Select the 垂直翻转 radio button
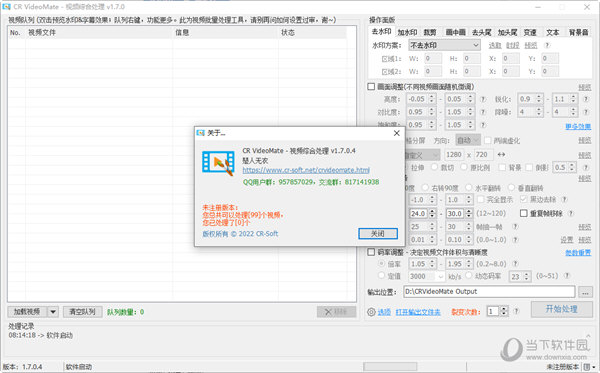Image resolution: width=600 pixels, height=373 pixels. [511, 188]
